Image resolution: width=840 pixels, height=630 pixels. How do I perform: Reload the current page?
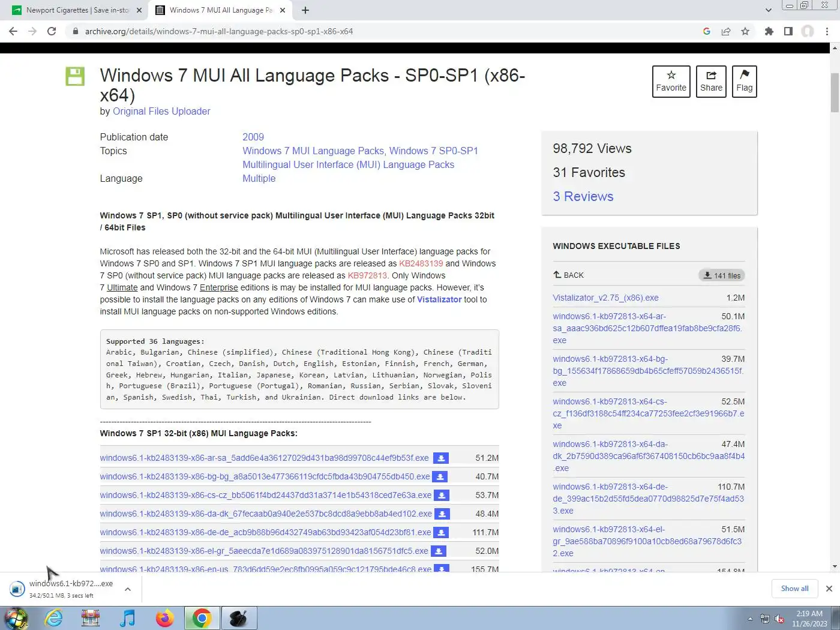(52, 31)
